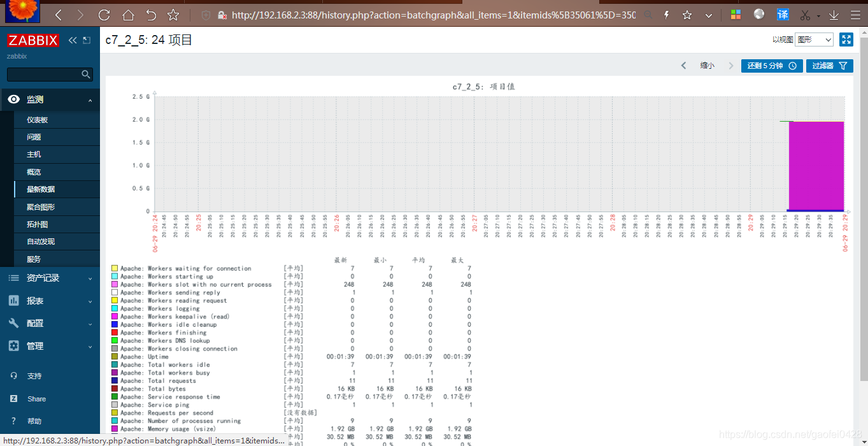Click the eye icon of Monitoring menu
Image resolution: width=868 pixels, height=446 pixels.
[x=14, y=99]
